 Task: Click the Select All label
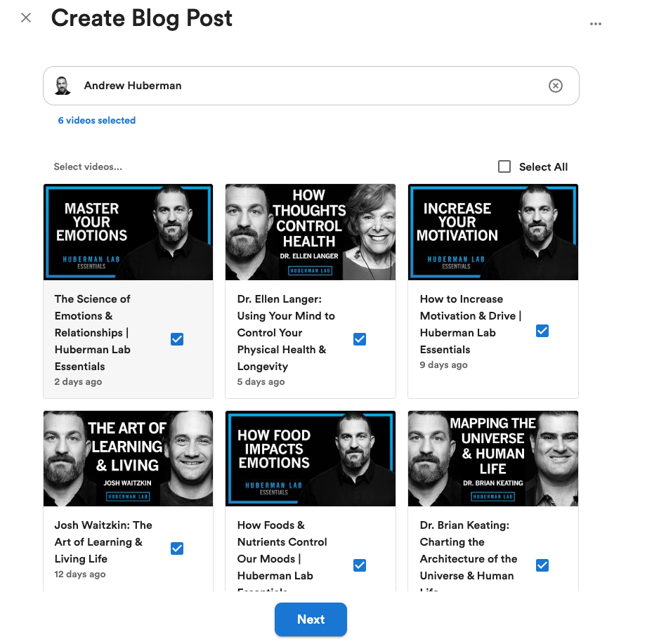[543, 167]
